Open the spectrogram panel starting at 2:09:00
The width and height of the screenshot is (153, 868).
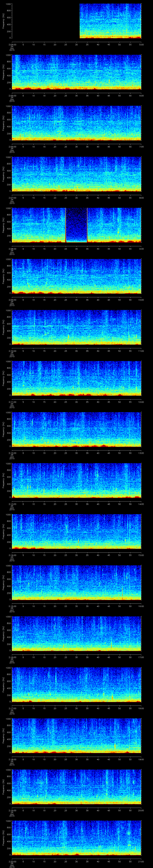coord(76,276)
